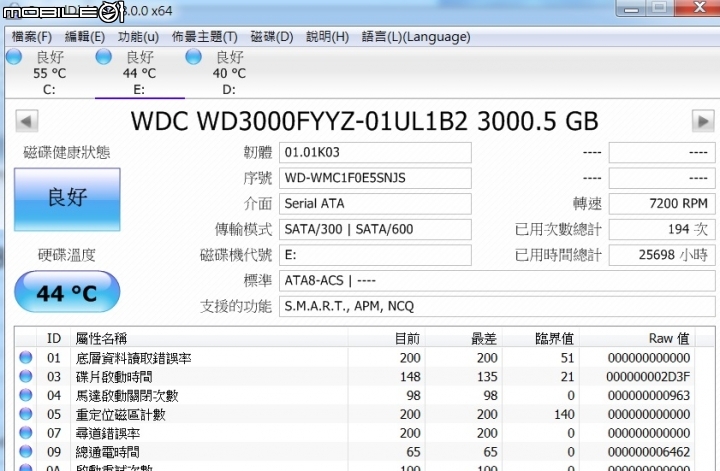Click the 目前 column header

(x=387, y=339)
